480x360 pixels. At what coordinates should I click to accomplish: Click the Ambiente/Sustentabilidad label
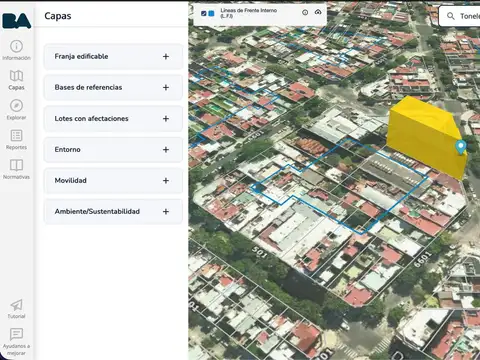coord(97,212)
